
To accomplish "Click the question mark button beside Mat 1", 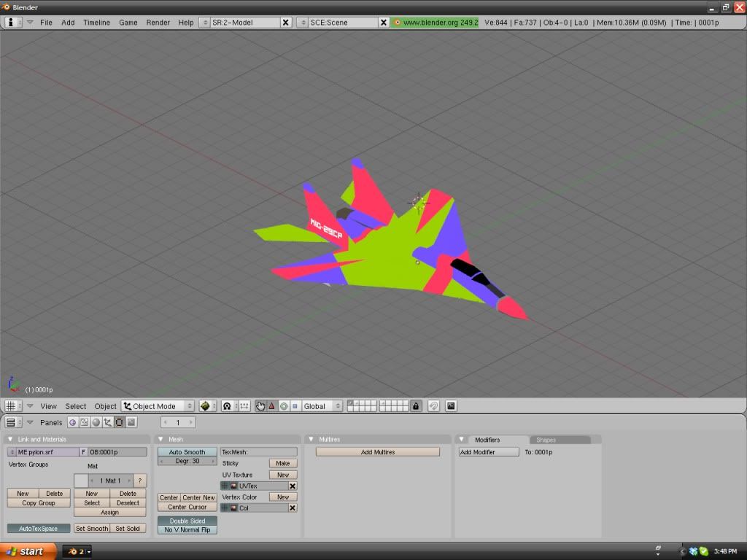I will click(140, 481).
